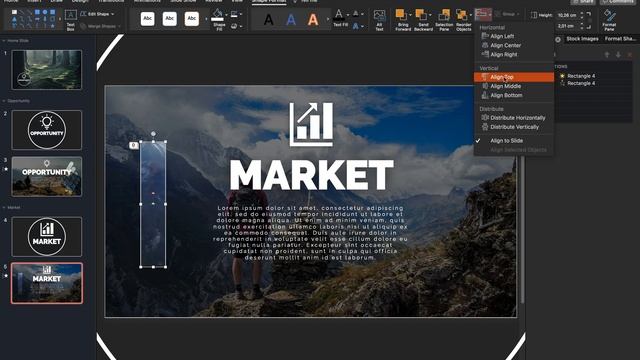Switch to the Format Shape pane tab
The height and width of the screenshot is (360, 640).
[x=620, y=39]
